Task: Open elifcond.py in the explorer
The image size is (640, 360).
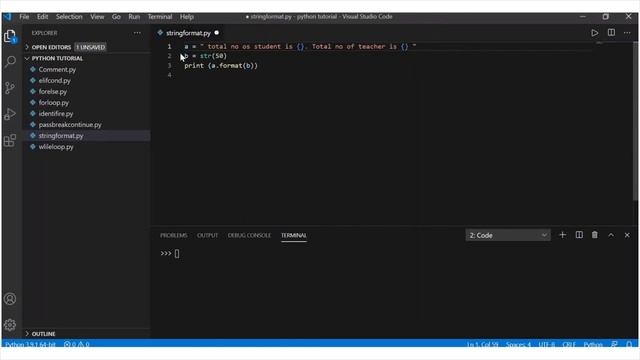Action: pos(54,81)
